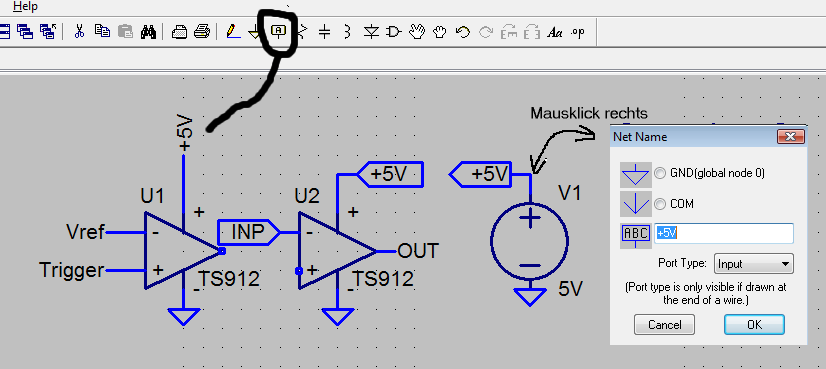This screenshot has width=826, height=369.
Task: Select the Text Aa tool
Action: click(x=555, y=33)
